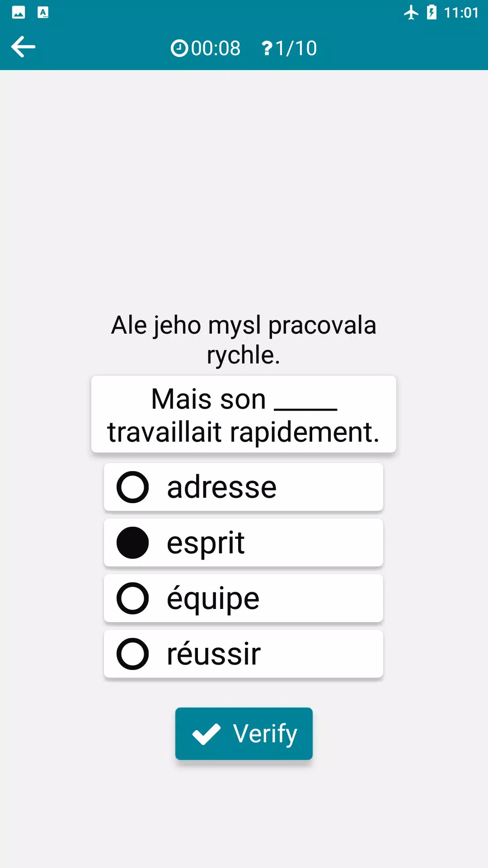The width and height of the screenshot is (488, 868).
Task: Tap the 1/10 question counter
Action: click(296, 48)
